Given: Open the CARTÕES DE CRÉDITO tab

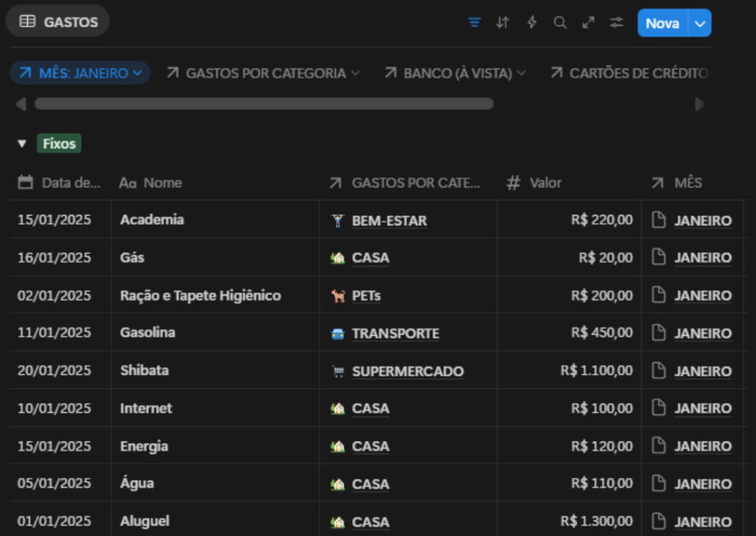Looking at the screenshot, I should click(x=630, y=73).
